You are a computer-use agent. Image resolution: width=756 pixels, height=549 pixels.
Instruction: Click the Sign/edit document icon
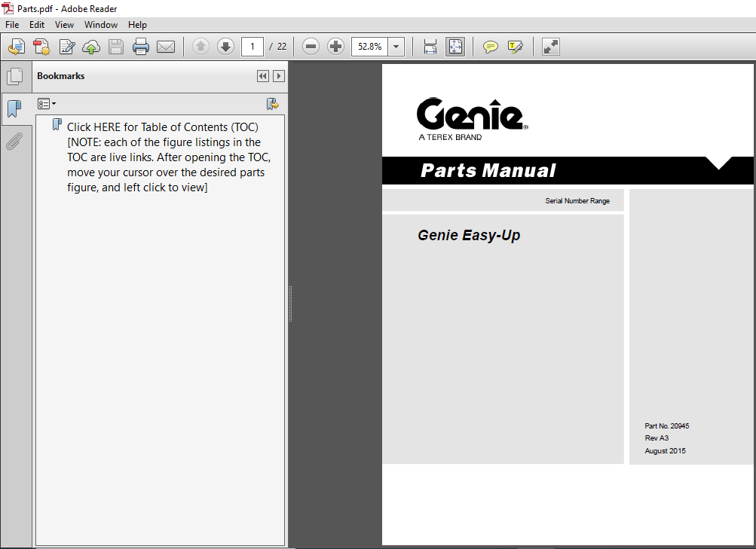pyautogui.click(x=67, y=47)
